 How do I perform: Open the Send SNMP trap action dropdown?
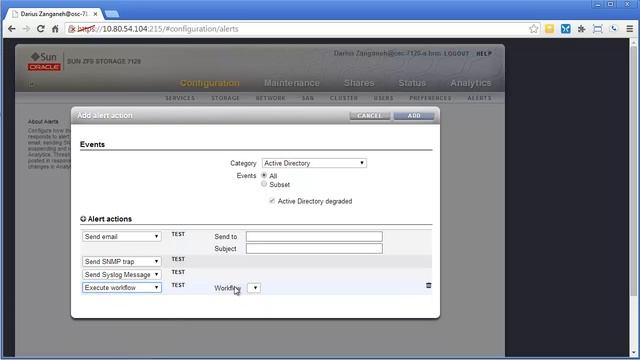tap(121, 261)
